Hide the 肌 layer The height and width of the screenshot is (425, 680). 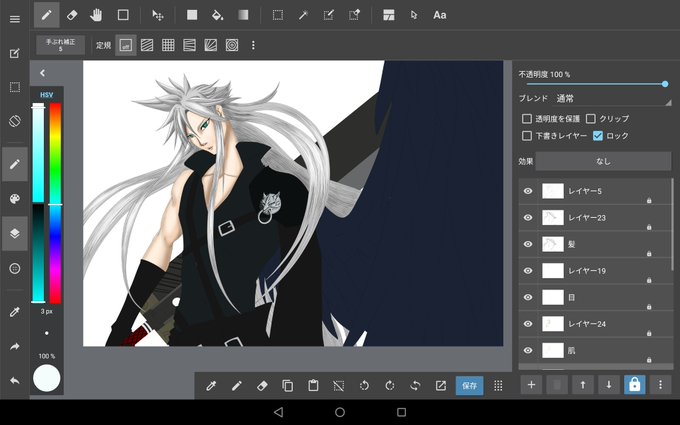pos(528,350)
